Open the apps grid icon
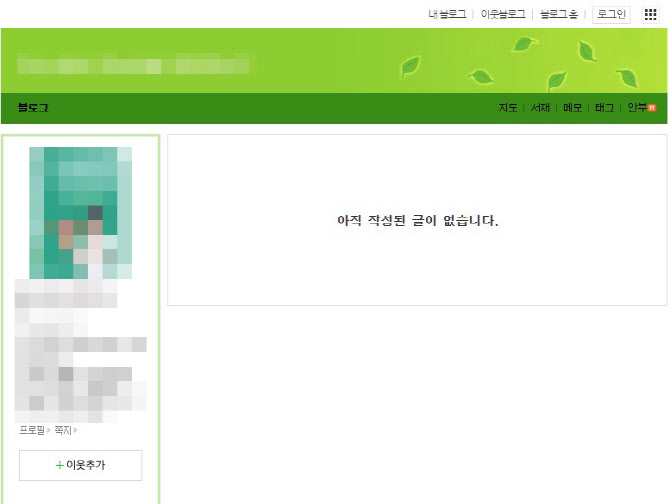Viewport: 670px width, 504px height. 650,15
